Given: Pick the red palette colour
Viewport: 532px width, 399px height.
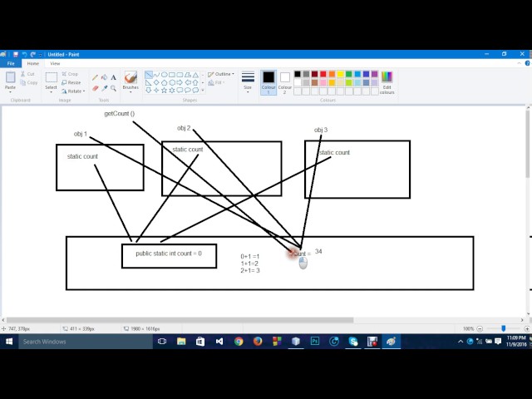Looking at the screenshot, I should [323, 74].
